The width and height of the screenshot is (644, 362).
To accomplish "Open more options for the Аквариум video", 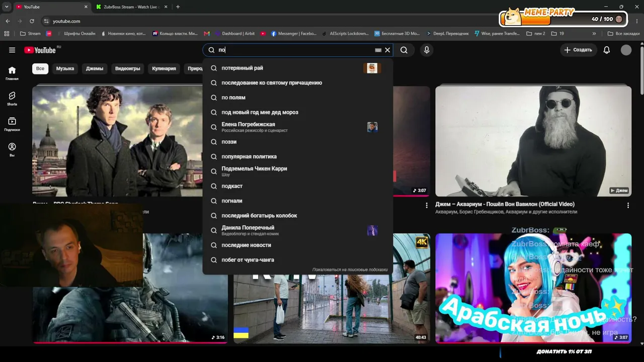I will [628, 205].
